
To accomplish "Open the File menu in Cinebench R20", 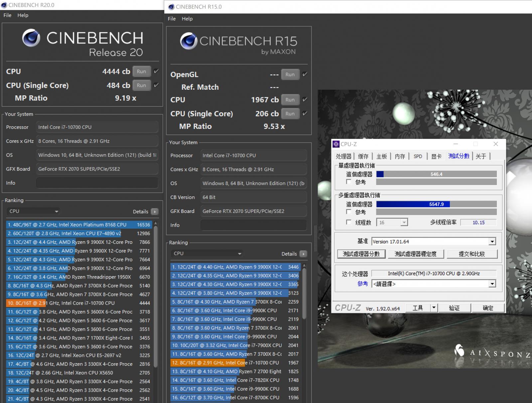I will (x=7, y=15).
